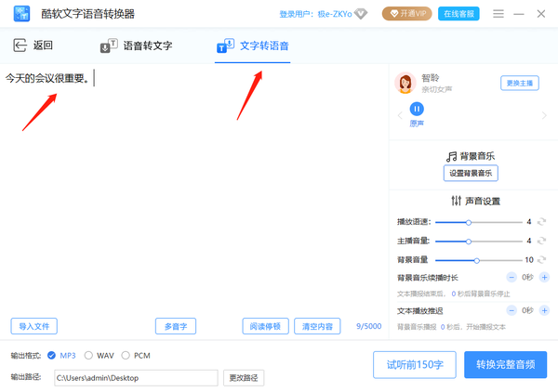Click the logged-in user name 极e-ZKYo
The height and width of the screenshot is (392, 558).
335,14
